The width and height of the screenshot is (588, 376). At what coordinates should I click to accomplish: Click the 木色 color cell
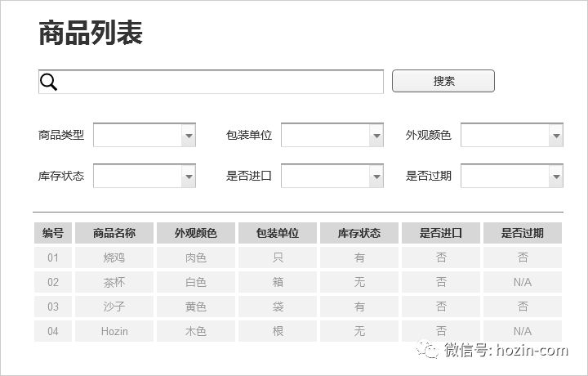pyautogui.click(x=196, y=331)
